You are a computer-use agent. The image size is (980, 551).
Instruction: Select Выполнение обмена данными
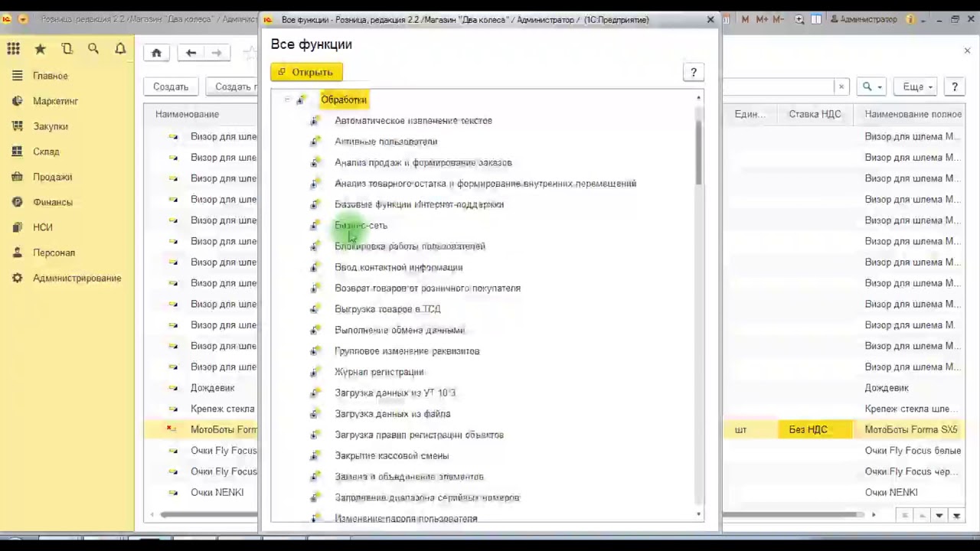(399, 330)
